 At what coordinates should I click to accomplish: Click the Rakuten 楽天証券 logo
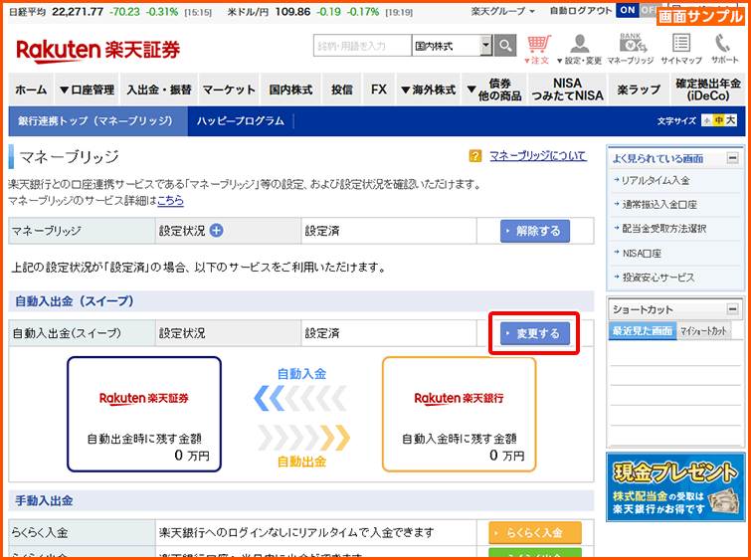coord(98,51)
